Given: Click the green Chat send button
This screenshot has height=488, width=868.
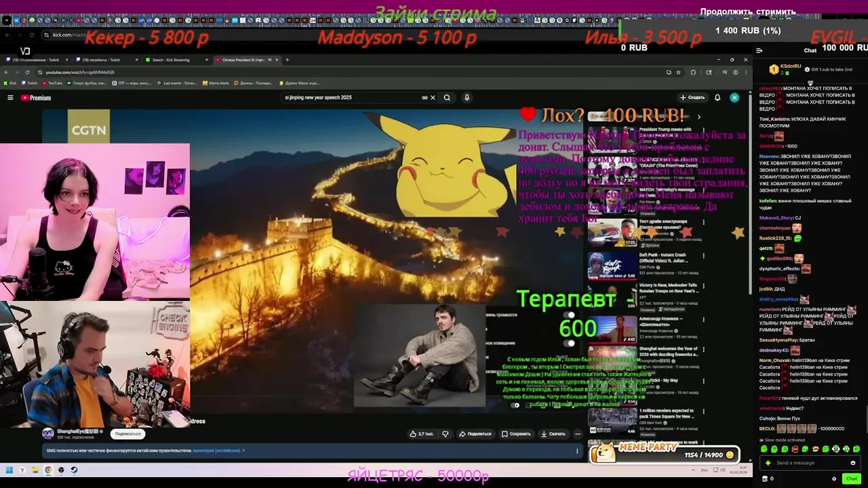Looking at the screenshot, I should pos(851,479).
